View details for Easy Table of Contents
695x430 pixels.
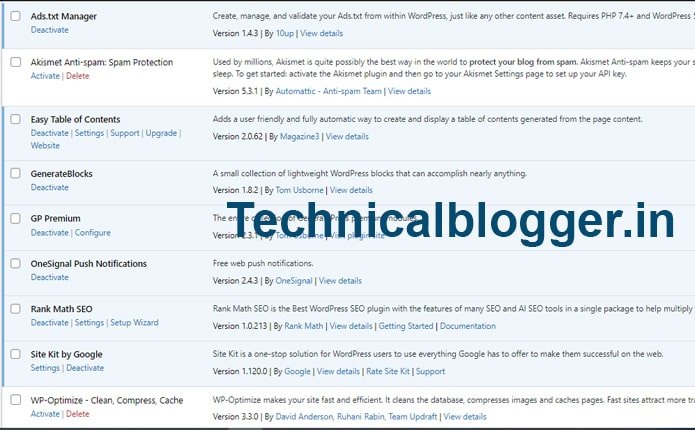tap(347, 137)
